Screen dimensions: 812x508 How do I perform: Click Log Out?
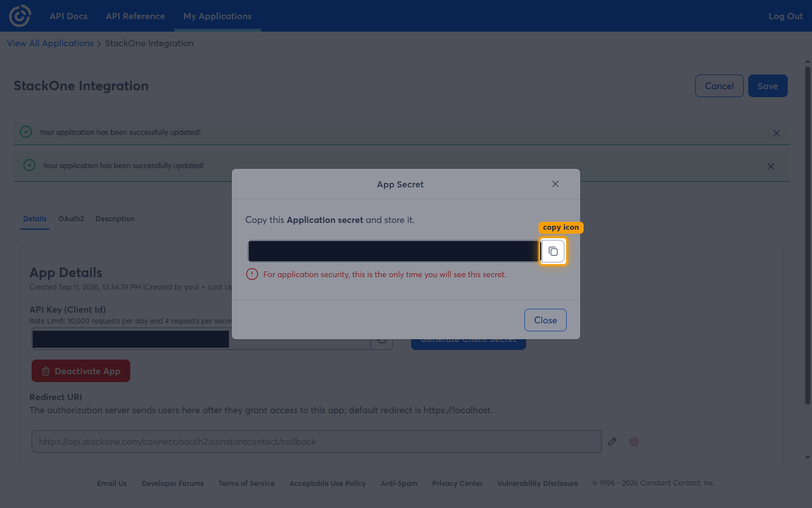[785, 16]
